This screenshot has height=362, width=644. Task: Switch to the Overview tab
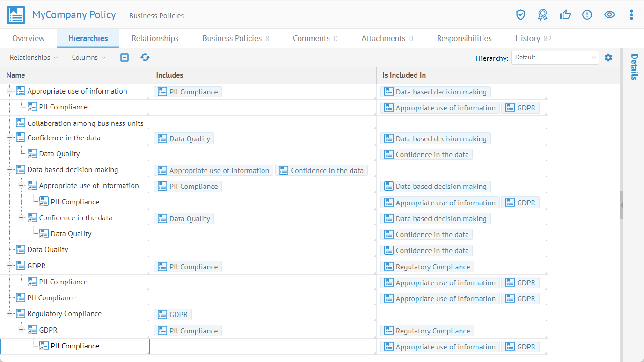tap(29, 38)
